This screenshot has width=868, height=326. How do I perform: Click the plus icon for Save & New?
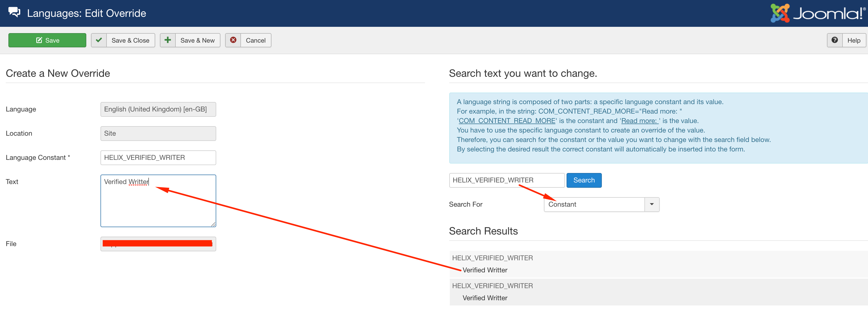(168, 40)
